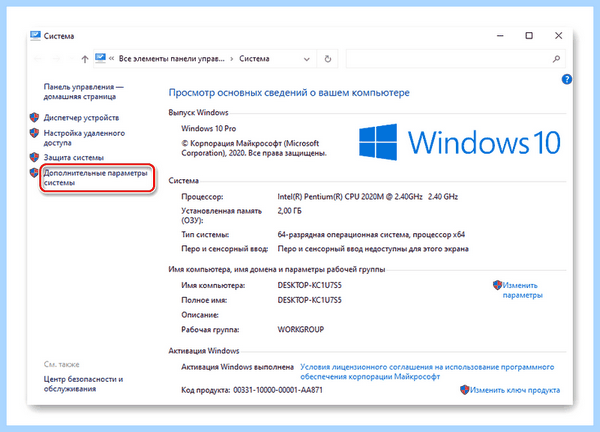The image size is (600, 432).
Task: Open "Диспетчер устройств" link
Action: (x=81, y=117)
